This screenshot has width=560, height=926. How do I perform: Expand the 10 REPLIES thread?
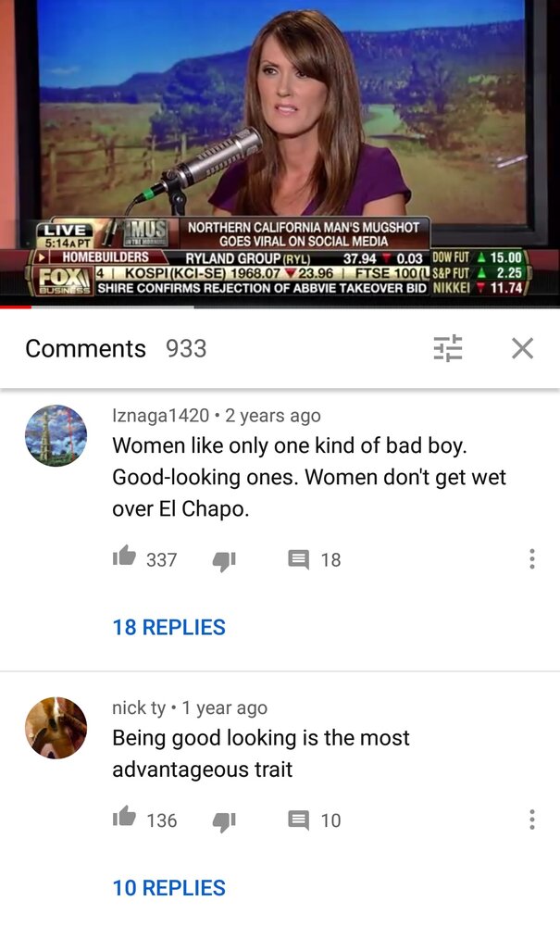[168, 888]
